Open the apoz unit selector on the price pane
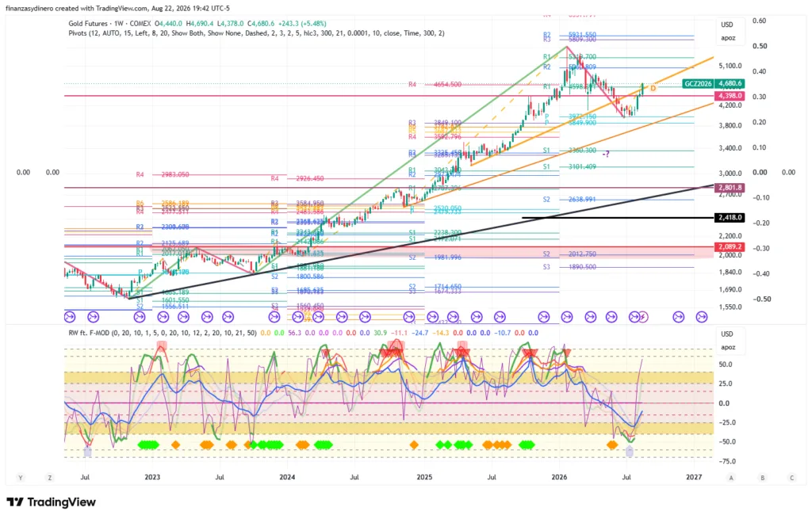The height and width of the screenshot is (519, 812). [728, 38]
